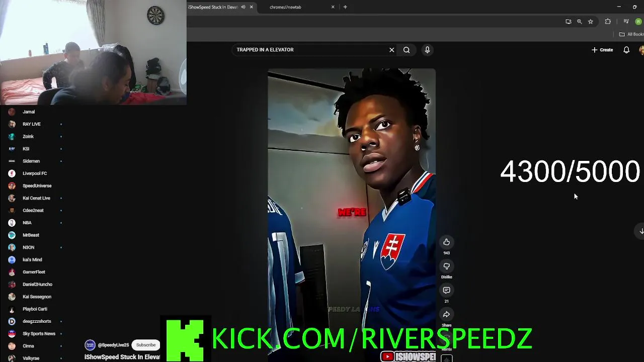Open the media controls icon

626,22
